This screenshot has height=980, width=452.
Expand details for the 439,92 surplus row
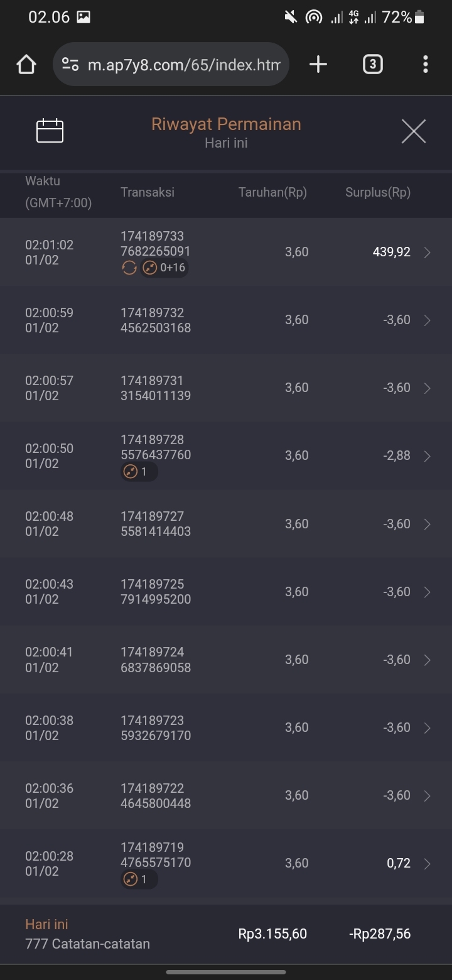click(427, 253)
